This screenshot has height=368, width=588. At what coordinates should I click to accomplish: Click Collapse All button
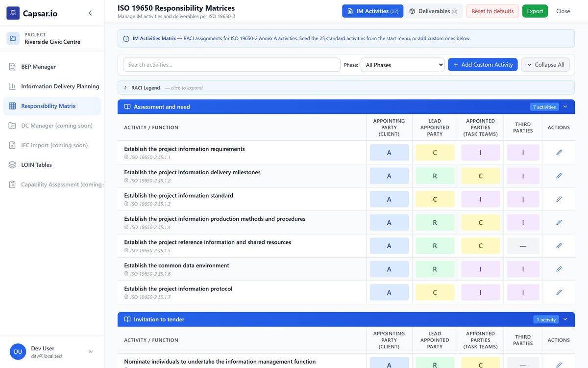pyautogui.click(x=545, y=65)
